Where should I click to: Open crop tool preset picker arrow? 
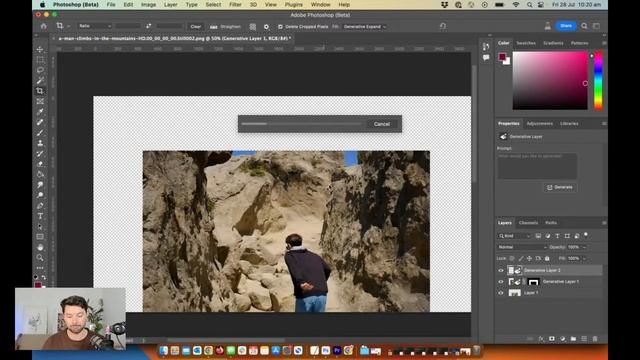pyautogui.click(x=69, y=26)
